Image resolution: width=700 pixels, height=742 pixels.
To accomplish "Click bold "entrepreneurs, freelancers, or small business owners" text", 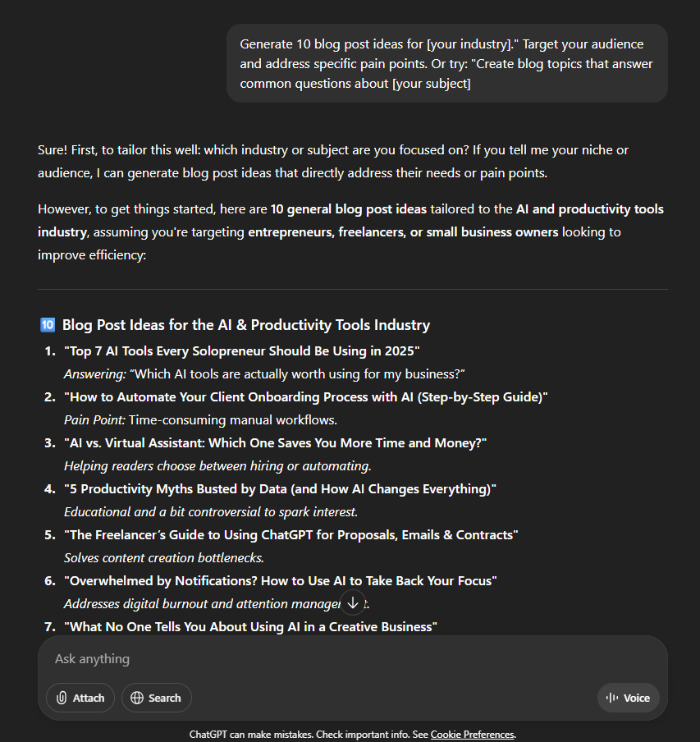I will pos(402,232).
